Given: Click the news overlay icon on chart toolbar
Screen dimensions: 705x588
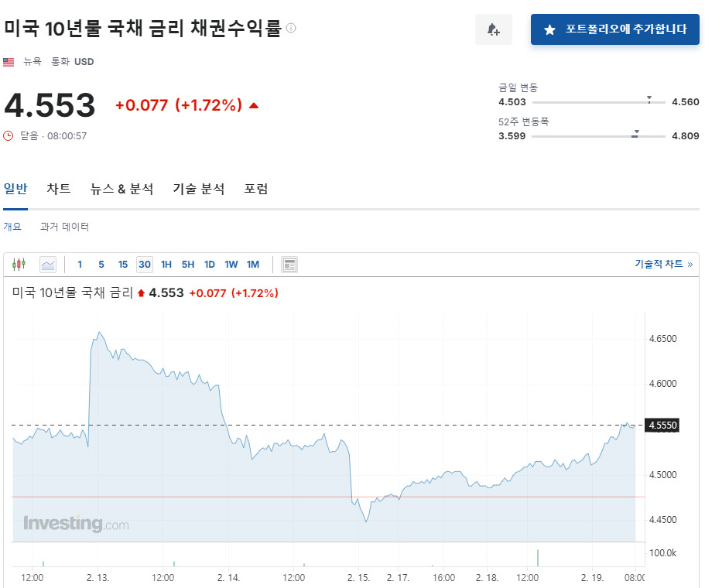Looking at the screenshot, I should 289,265.
